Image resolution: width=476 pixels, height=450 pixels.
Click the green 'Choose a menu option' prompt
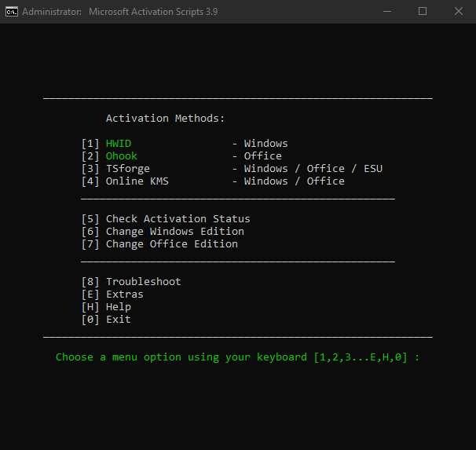pos(237,357)
